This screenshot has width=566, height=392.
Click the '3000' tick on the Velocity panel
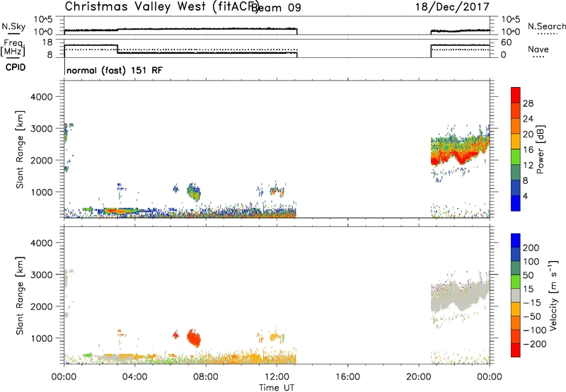click(x=41, y=275)
